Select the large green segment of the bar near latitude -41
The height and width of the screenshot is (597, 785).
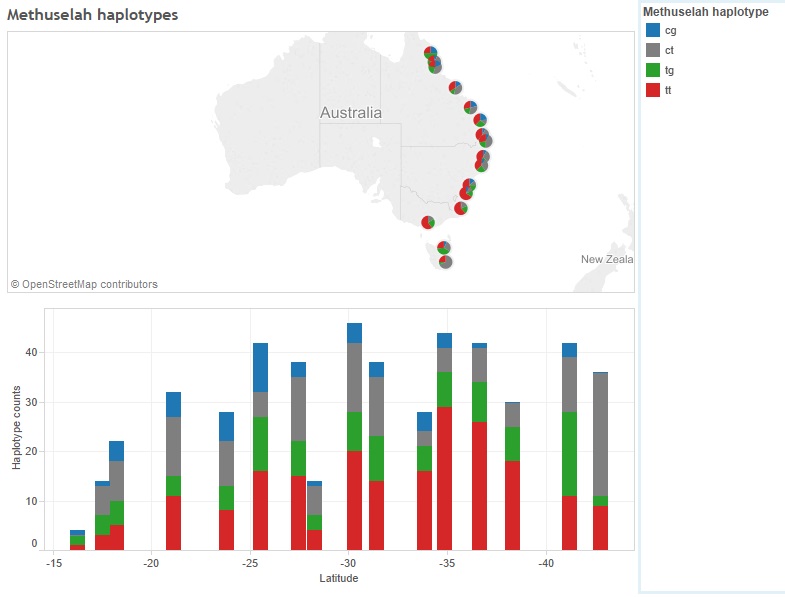click(x=570, y=453)
